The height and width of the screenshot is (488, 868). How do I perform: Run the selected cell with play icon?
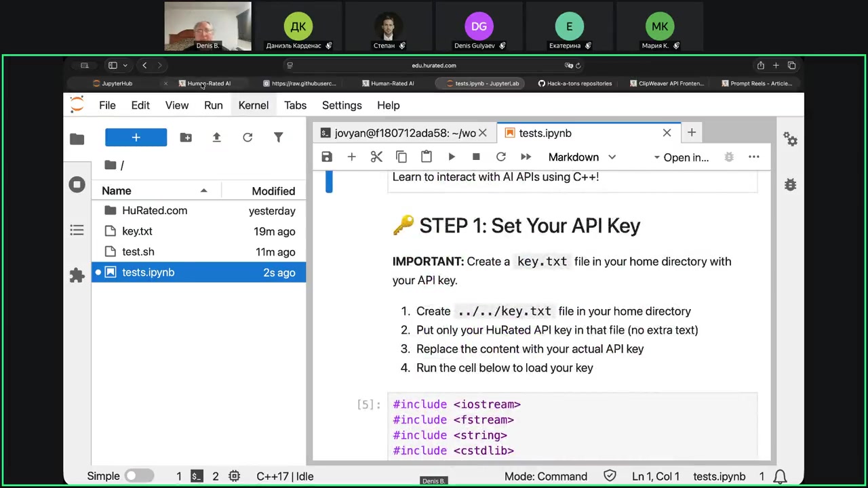click(452, 157)
